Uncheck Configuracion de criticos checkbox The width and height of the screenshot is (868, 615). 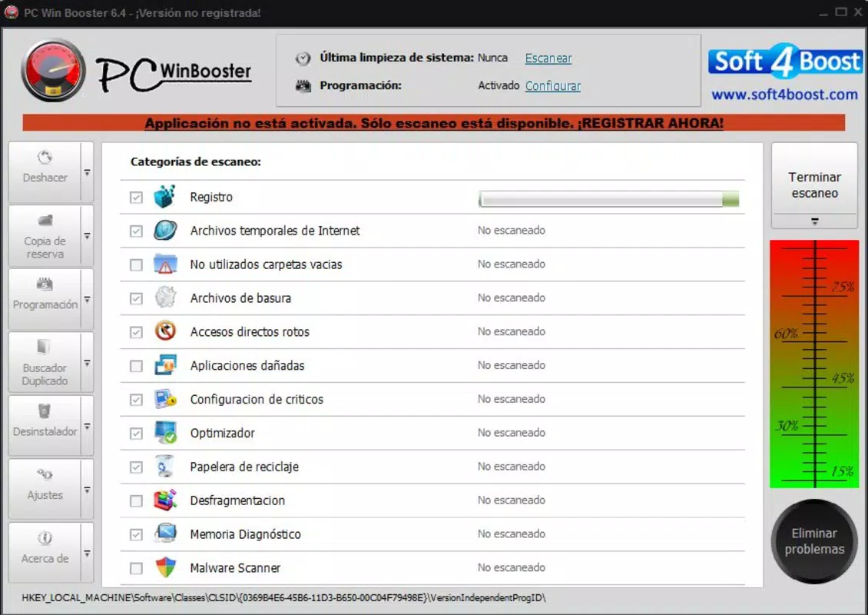136,400
